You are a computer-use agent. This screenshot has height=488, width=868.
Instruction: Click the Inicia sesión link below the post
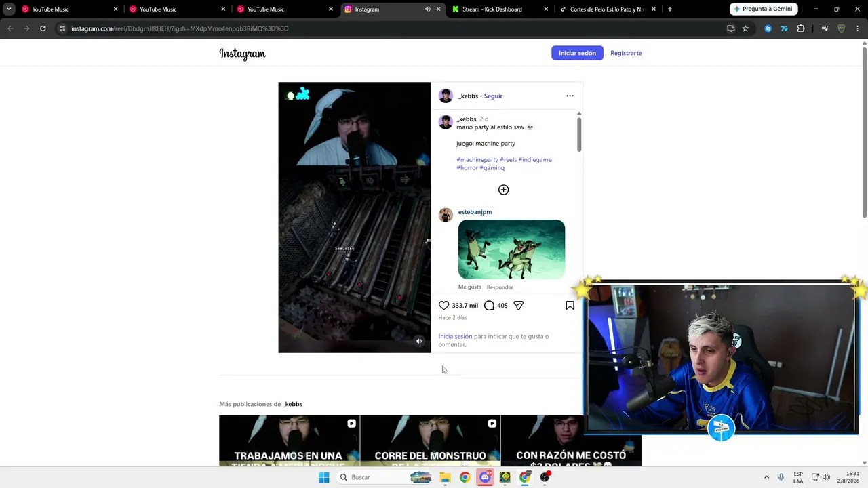click(x=455, y=337)
